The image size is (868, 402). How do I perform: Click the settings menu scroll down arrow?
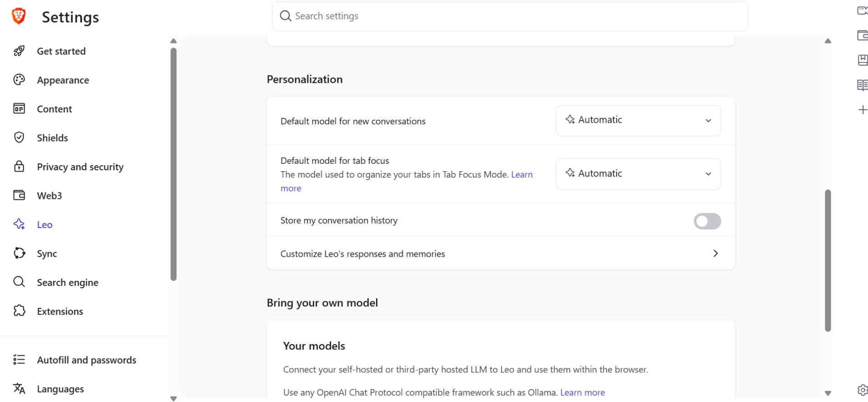point(174,398)
